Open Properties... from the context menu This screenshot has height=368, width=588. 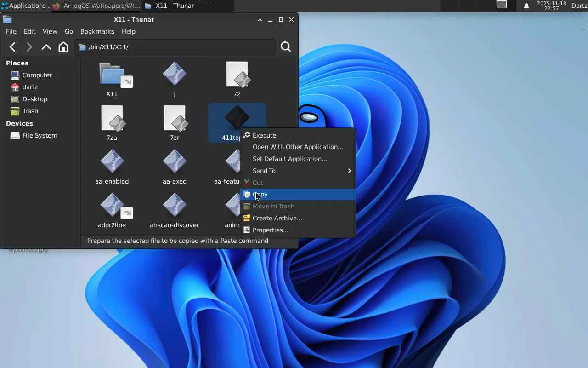298,230
